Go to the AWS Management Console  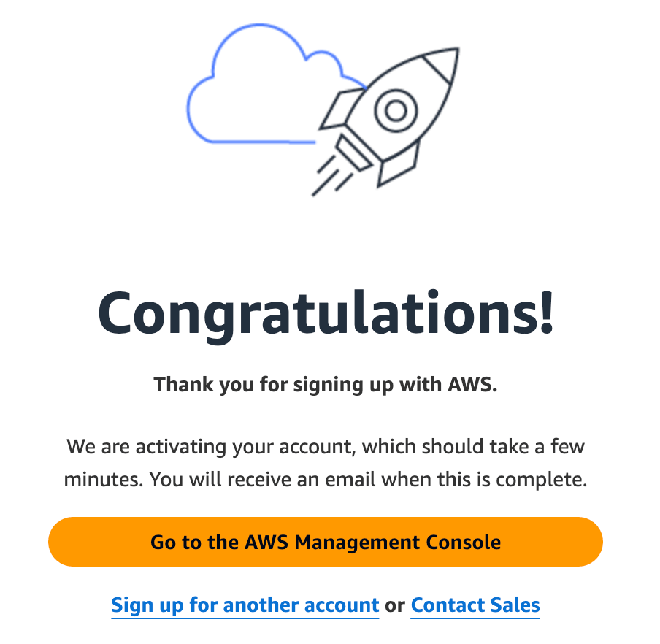[326, 542]
